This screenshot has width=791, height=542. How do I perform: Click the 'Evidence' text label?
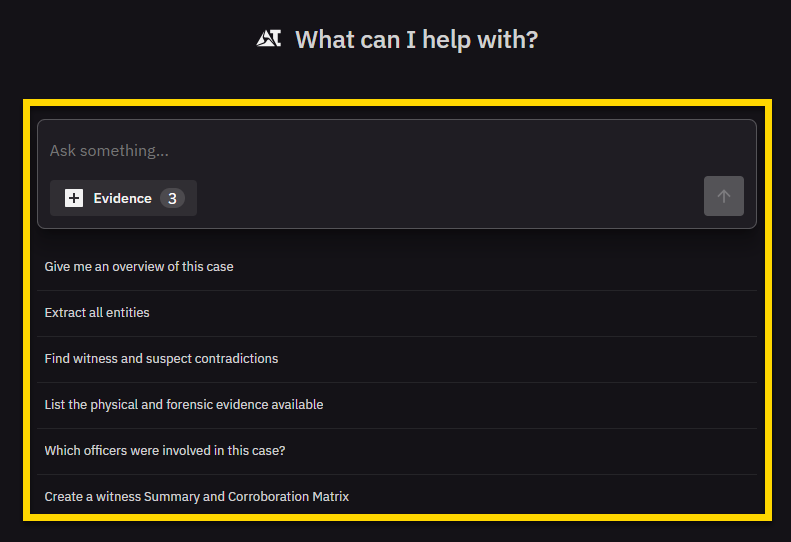pos(122,198)
